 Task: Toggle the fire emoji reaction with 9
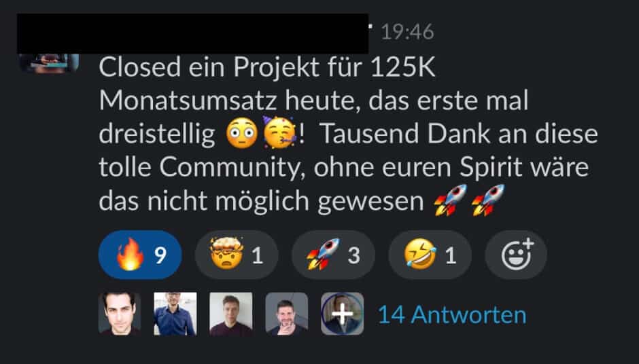140,255
